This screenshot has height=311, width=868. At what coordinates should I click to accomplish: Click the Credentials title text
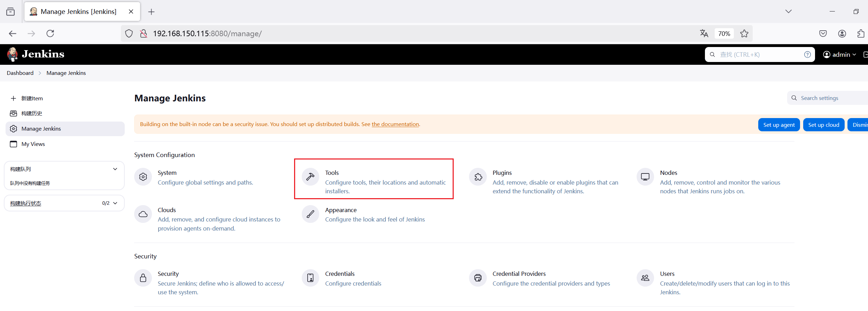tap(340, 274)
